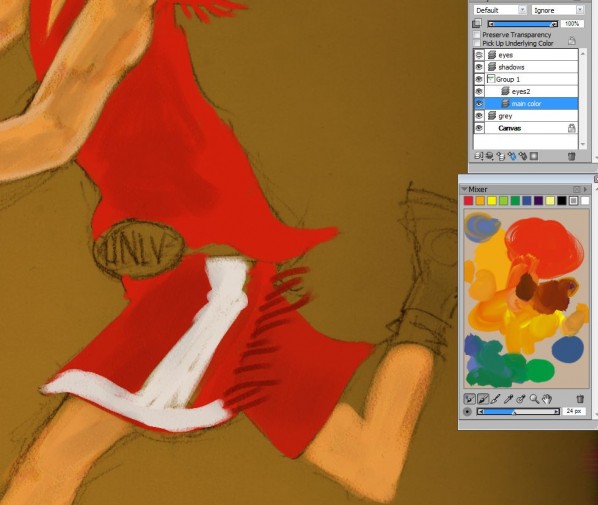
Task: Create a layer mask
Action: (x=534, y=156)
